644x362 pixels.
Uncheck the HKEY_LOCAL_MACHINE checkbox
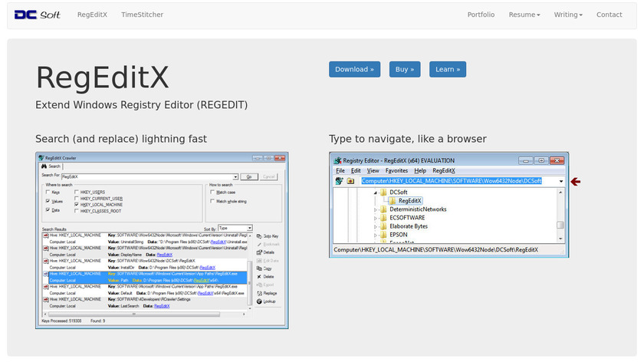77,205
